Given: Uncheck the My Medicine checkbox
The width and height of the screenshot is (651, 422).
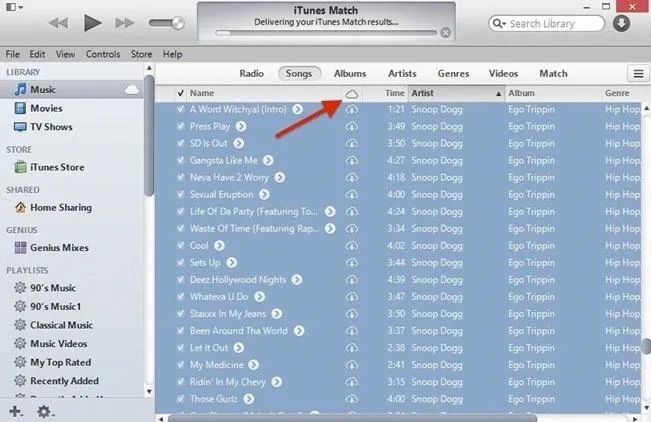Looking at the screenshot, I should (x=181, y=364).
